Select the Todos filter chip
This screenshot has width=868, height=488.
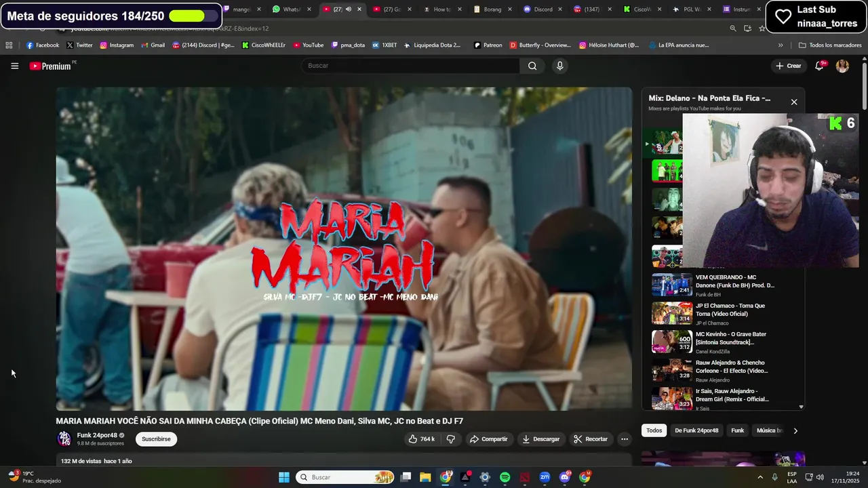tap(654, 430)
